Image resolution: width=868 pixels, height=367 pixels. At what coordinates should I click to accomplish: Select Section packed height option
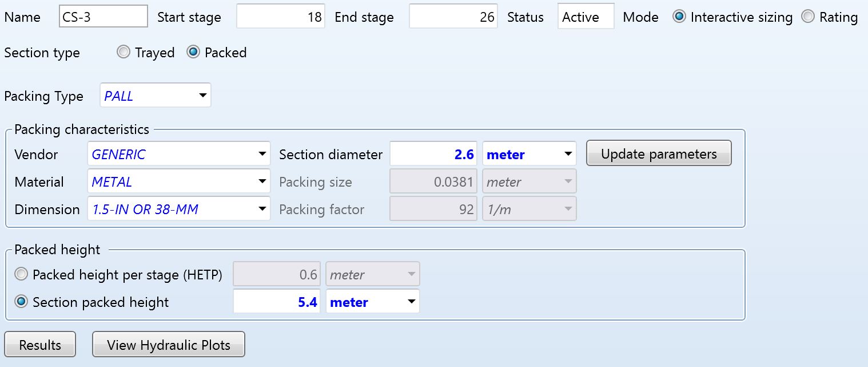tap(21, 302)
